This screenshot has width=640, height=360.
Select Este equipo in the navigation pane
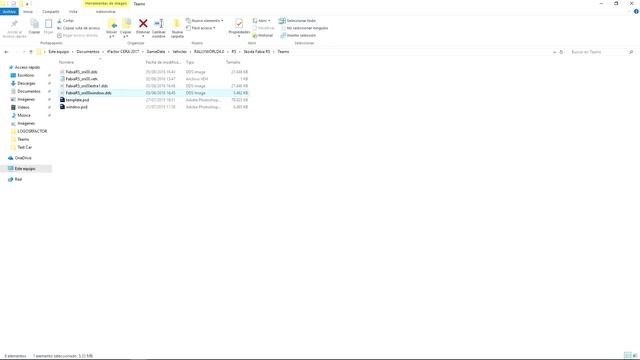[26, 169]
